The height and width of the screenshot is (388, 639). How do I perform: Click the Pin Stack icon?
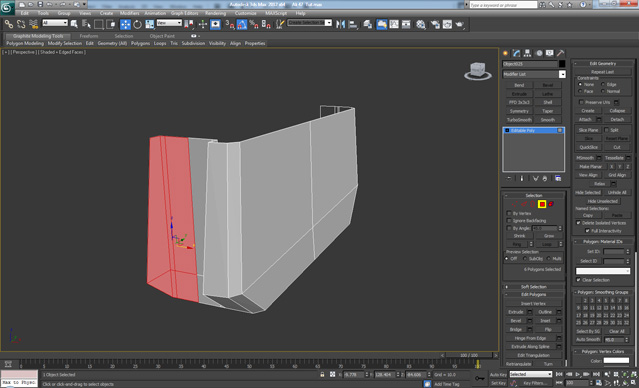(x=509, y=179)
